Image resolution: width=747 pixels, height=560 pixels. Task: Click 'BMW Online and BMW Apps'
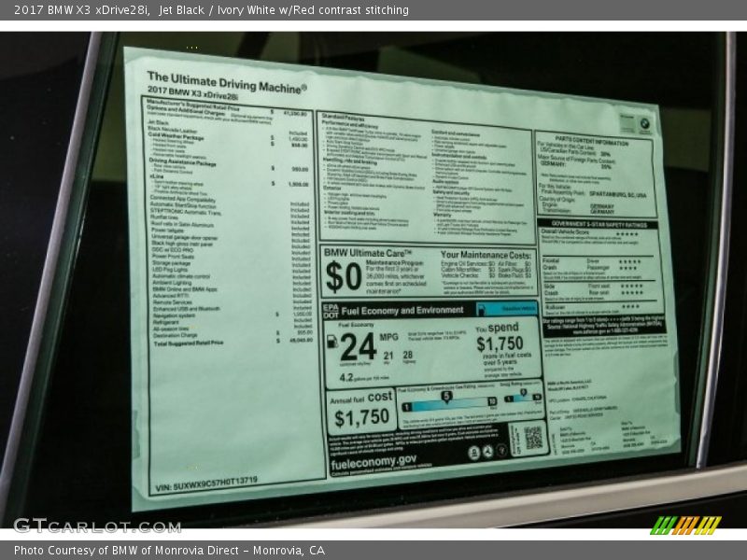185,289
